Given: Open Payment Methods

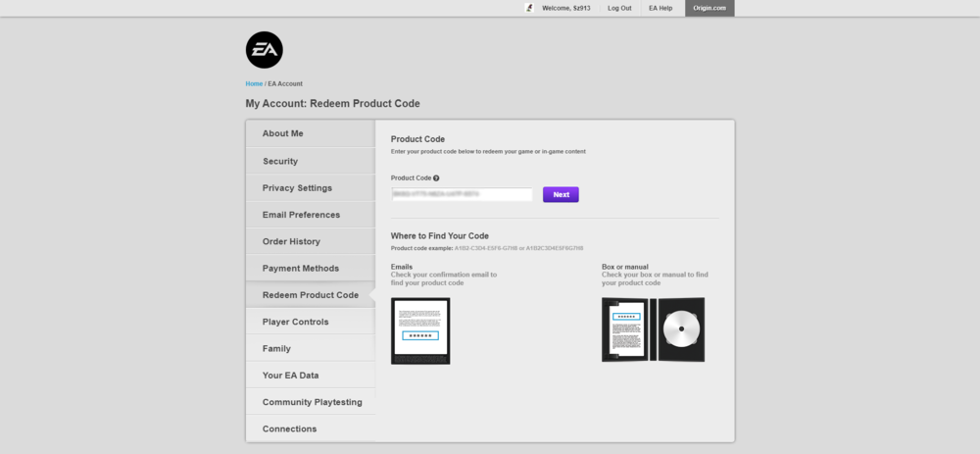Looking at the screenshot, I should [311, 269].
